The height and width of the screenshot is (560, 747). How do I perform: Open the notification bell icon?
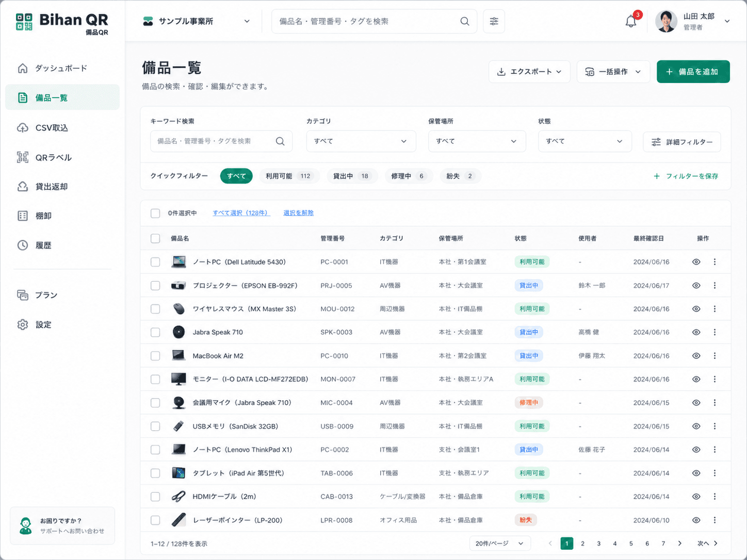pyautogui.click(x=630, y=22)
